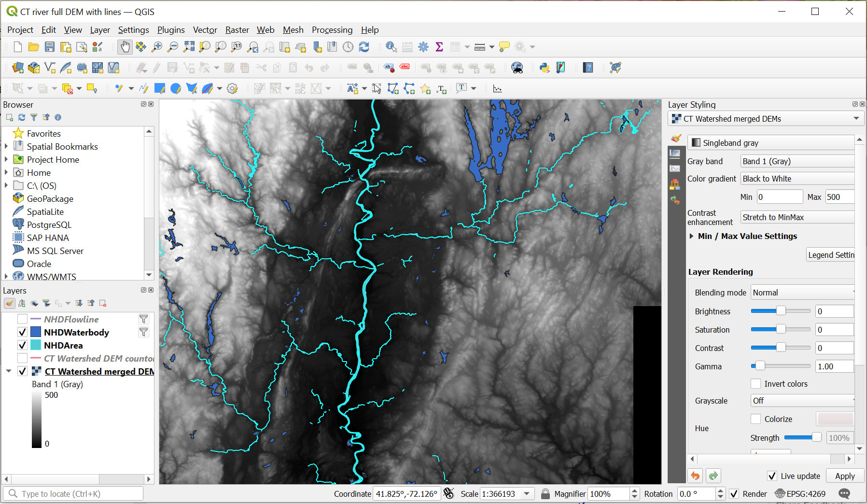Expand Min / Max Value Settings section
This screenshot has width=867, height=504.
[x=692, y=236]
